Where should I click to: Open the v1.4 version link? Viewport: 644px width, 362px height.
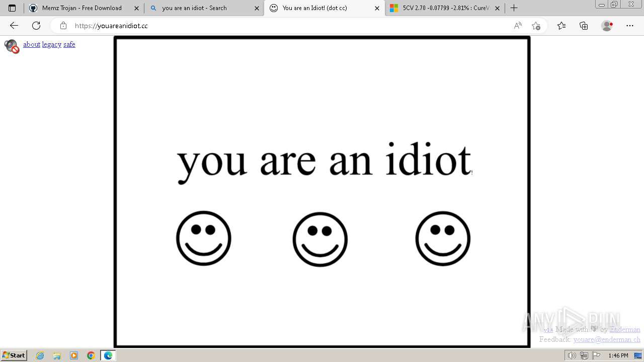tap(548, 329)
